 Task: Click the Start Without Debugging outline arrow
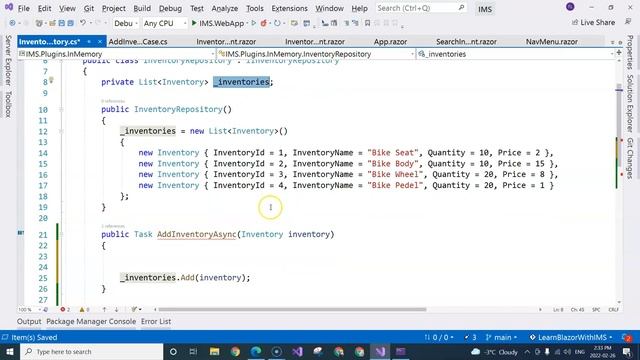point(253,23)
